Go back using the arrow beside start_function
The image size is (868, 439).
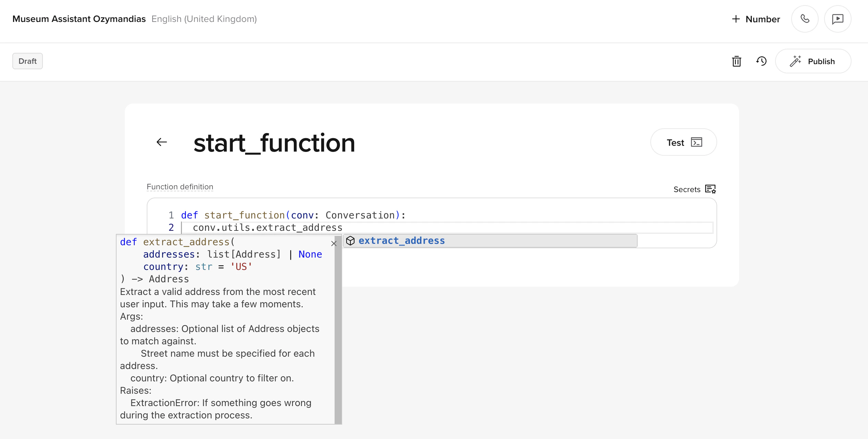161,142
